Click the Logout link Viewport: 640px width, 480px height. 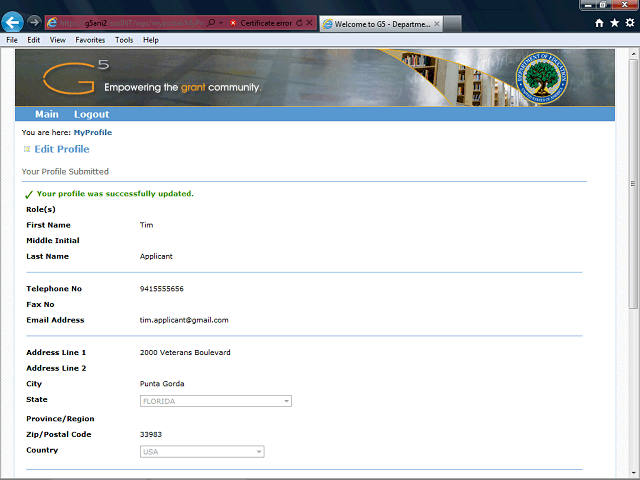click(91, 114)
